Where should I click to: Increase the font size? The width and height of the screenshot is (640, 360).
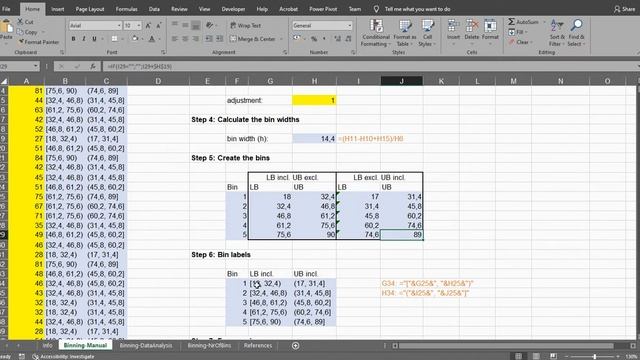click(148, 26)
